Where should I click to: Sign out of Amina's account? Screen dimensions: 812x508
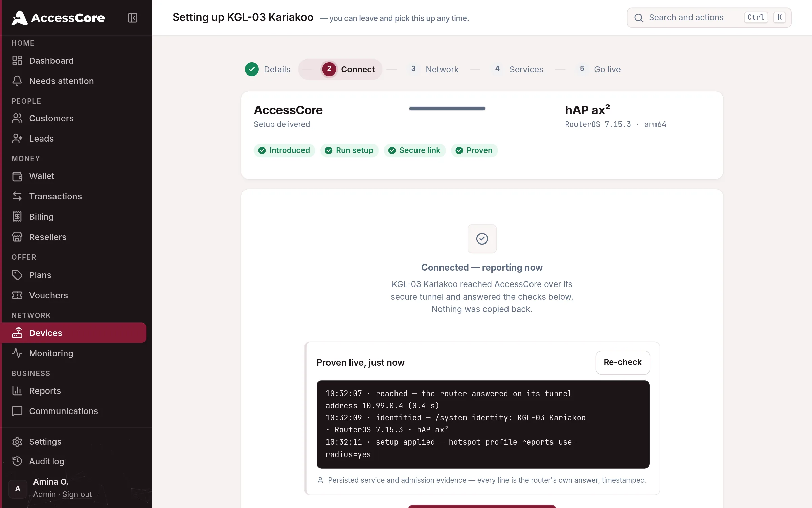77,494
